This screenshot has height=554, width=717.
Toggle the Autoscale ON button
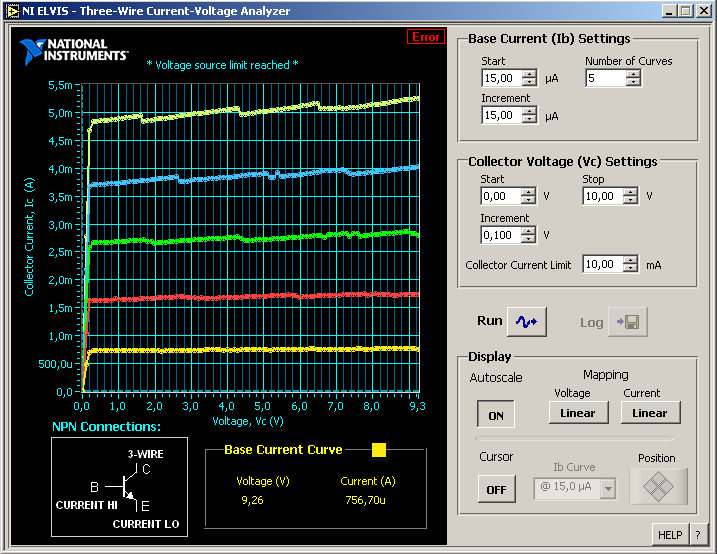496,414
